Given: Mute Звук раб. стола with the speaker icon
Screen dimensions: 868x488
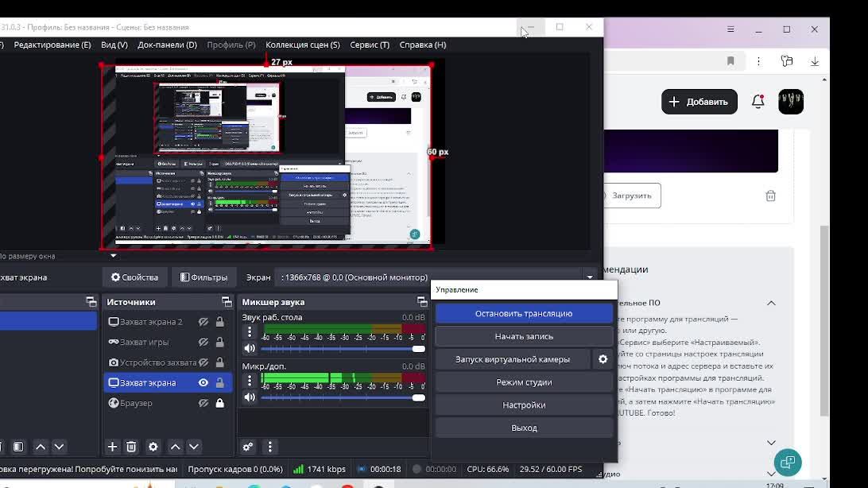Looking at the screenshot, I should coord(250,349).
